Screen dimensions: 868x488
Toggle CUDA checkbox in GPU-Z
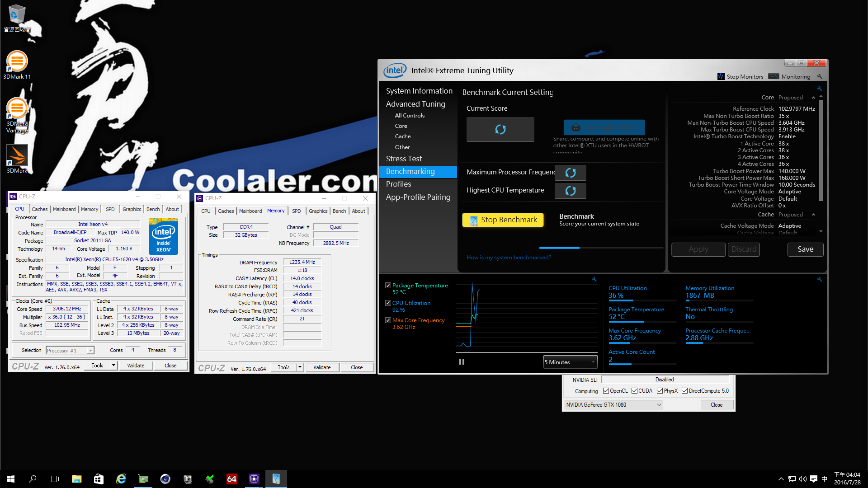click(634, 391)
